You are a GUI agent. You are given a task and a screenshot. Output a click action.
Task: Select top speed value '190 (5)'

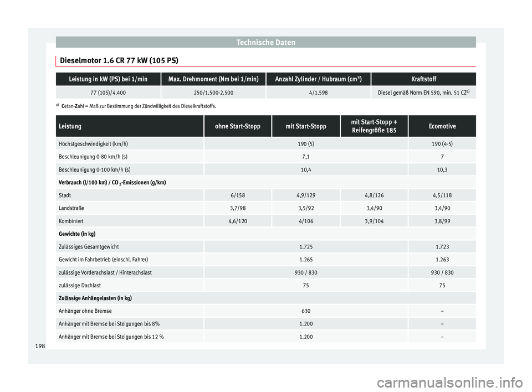click(x=306, y=144)
